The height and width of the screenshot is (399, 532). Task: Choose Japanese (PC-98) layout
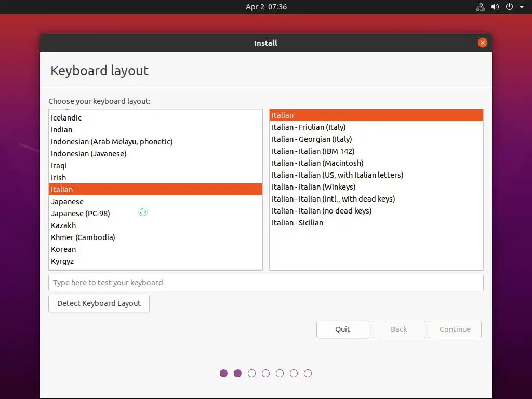pos(155,214)
